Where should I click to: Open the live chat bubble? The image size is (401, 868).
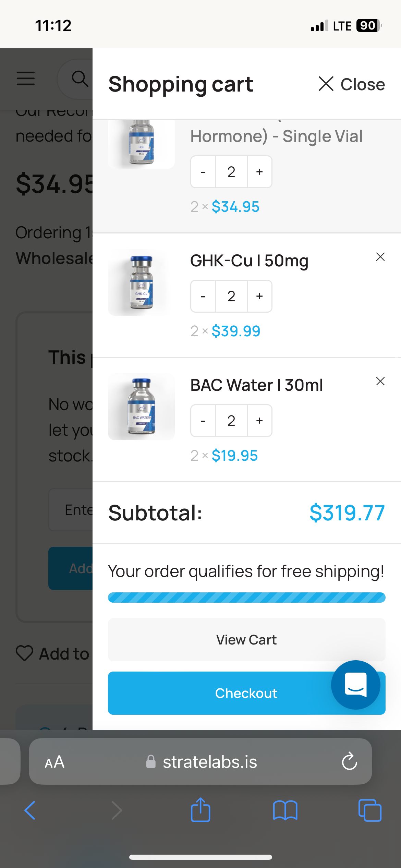tap(356, 685)
